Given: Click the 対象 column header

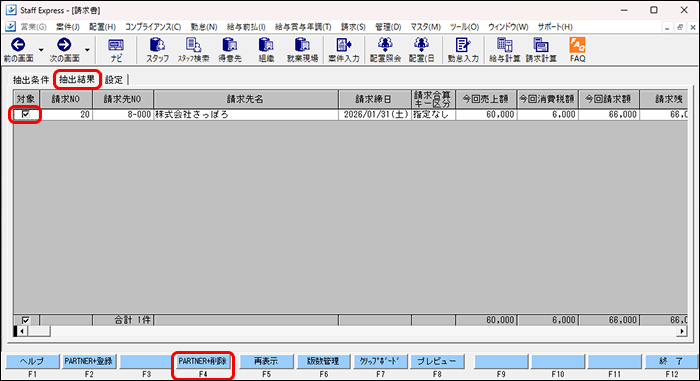Looking at the screenshot, I should coord(26,99).
